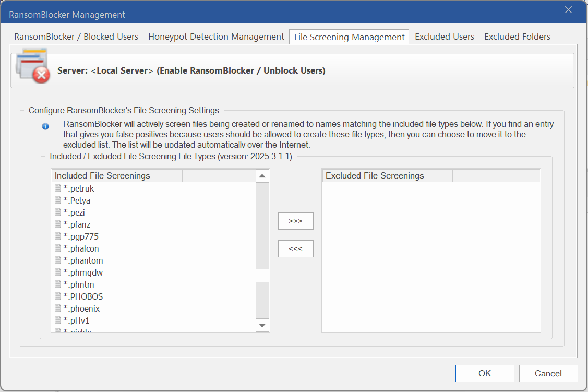588x392 pixels.
Task: Open the RansomBlocker / Blocked Users tab
Action: 76,37
